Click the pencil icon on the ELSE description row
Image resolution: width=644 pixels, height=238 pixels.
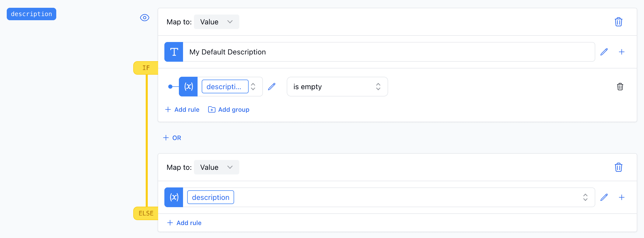pyautogui.click(x=604, y=197)
